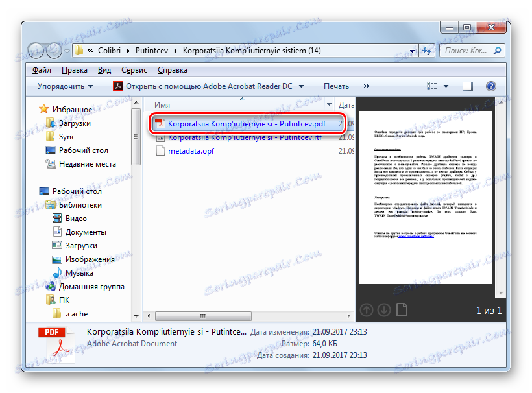Open the Справка menu
532x393 pixels.
(173, 70)
